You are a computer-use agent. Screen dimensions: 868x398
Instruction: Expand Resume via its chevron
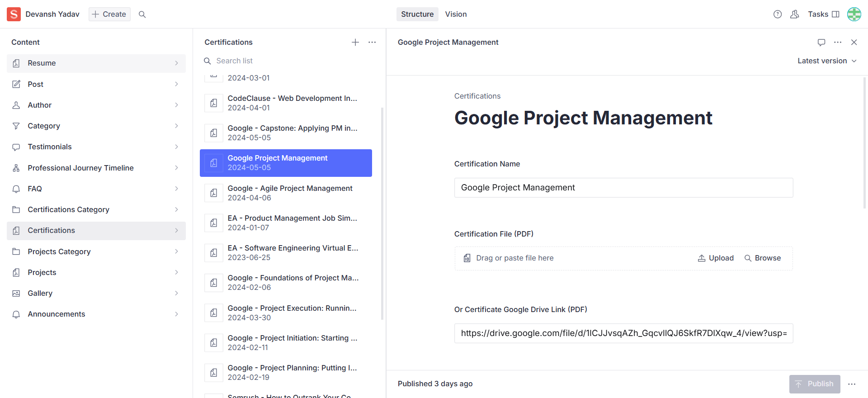tap(176, 63)
